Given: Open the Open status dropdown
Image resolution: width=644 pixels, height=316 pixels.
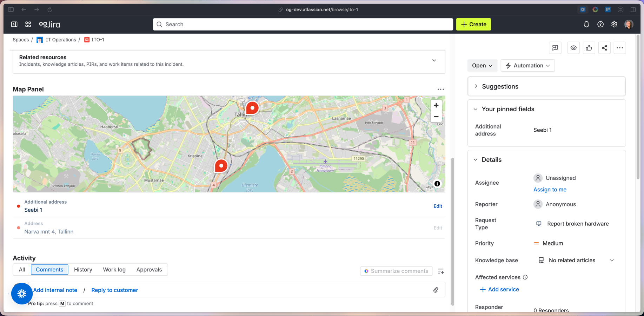Looking at the screenshot, I should pyautogui.click(x=482, y=65).
